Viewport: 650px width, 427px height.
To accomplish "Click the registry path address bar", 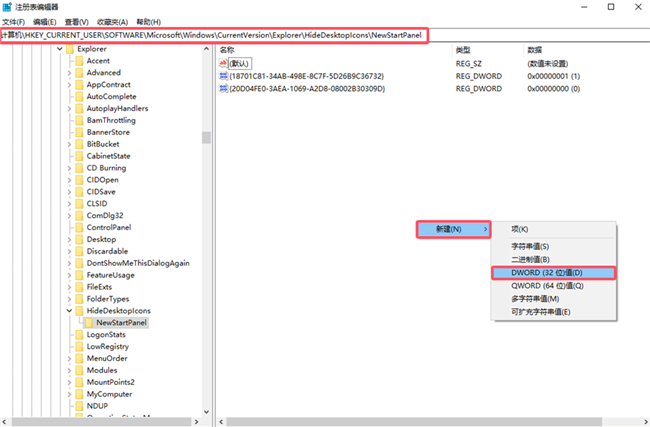I will [214, 35].
